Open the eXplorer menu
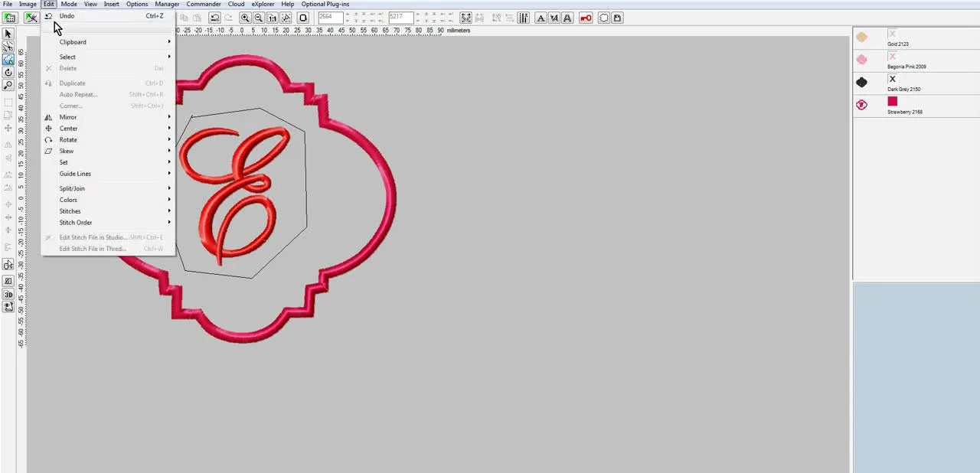The height and width of the screenshot is (473, 980). pos(263,4)
